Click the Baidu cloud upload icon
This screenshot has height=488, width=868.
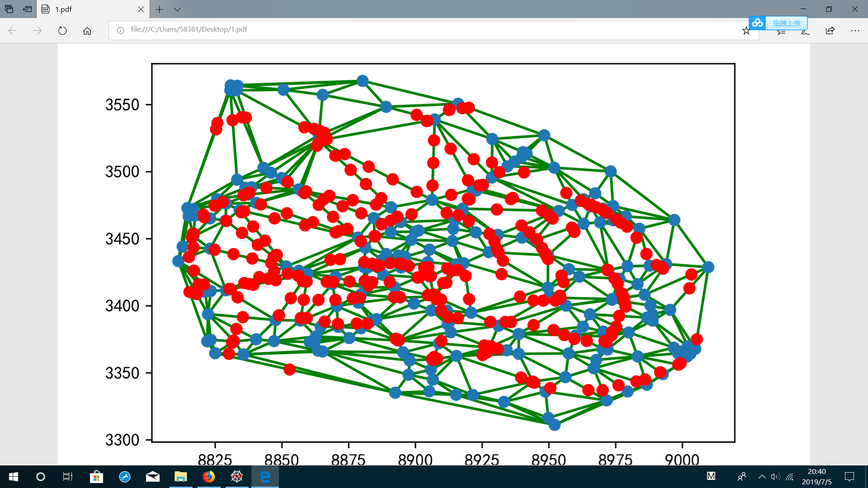pos(758,23)
